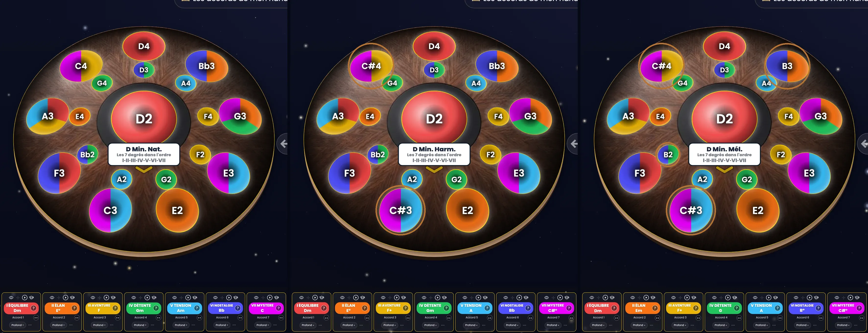Image resolution: width=868 pixels, height=333 pixels.
Task: Swap arrows on VI NOSTALGIE B° card
Action: (821, 318)
